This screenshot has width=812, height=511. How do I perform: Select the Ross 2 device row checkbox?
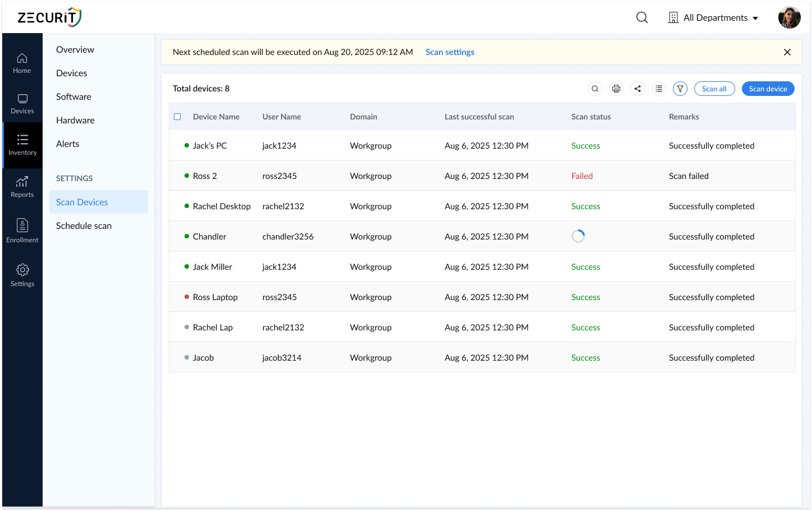click(177, 176)
